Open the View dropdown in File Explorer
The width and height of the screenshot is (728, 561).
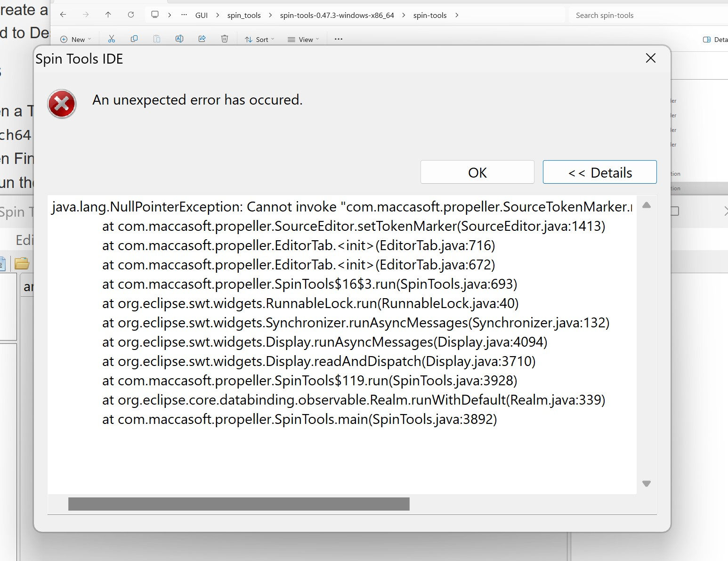coord(303,40)
